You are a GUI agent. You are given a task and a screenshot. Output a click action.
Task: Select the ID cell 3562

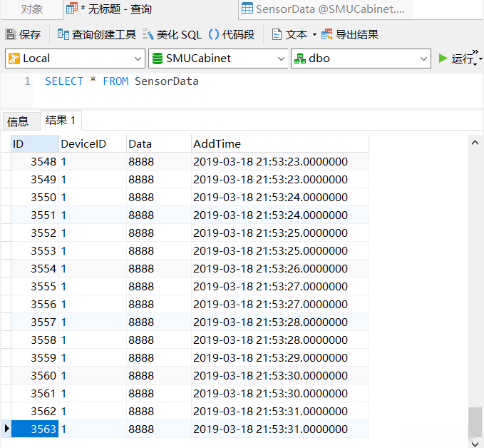[35, 411]
